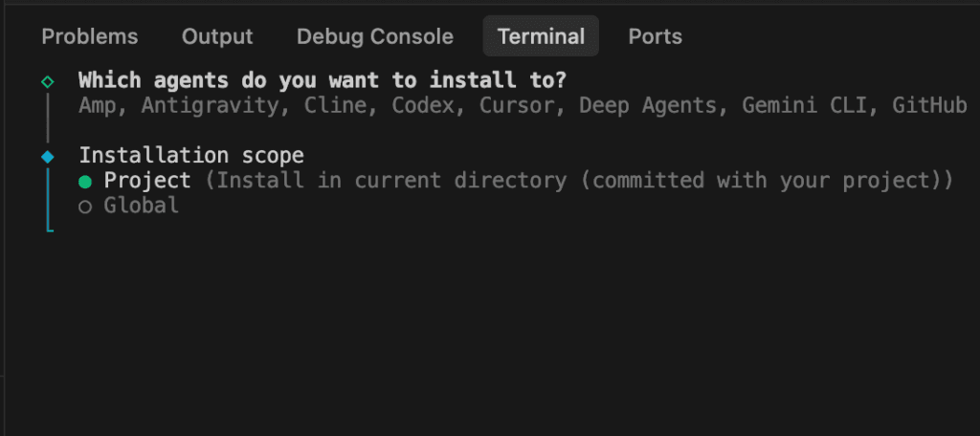Click 'Amp' in the agents list
The image size is (980, 436).
pyautogui.click(x=98, y=105)
